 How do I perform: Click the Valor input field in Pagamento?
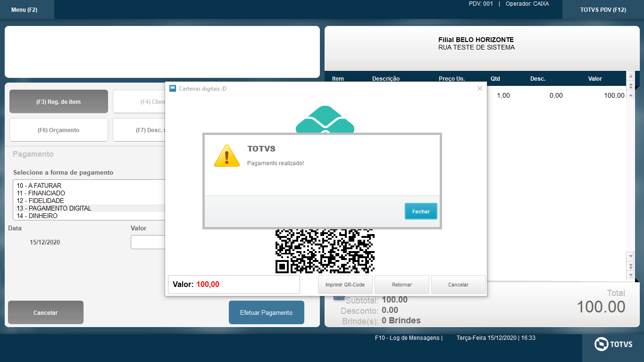pos(148,242)
